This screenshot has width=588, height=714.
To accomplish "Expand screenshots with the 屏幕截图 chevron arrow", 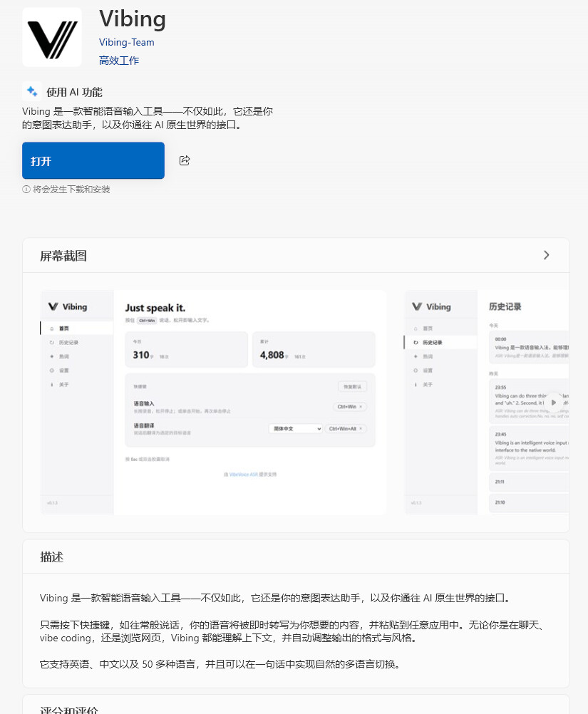I will (x=546, y=255).
